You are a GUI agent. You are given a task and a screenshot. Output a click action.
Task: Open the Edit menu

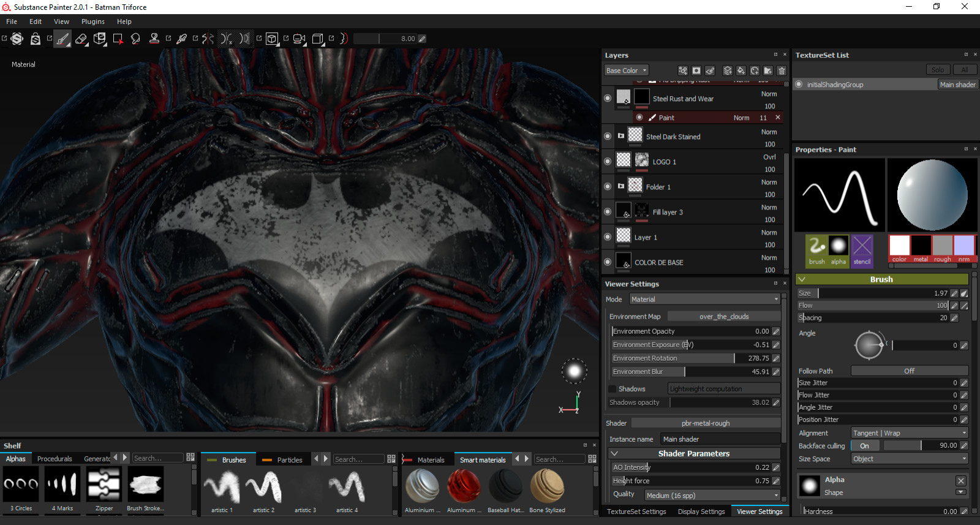36,21
